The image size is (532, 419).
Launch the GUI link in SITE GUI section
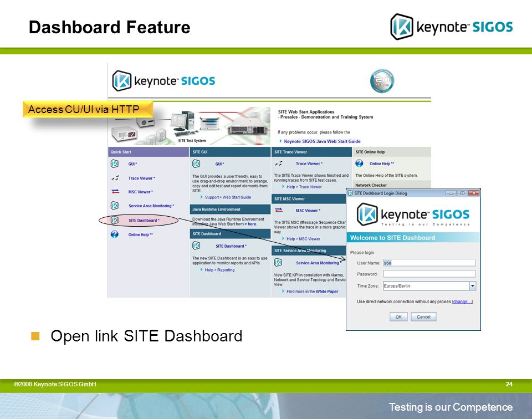click(219, 164)
